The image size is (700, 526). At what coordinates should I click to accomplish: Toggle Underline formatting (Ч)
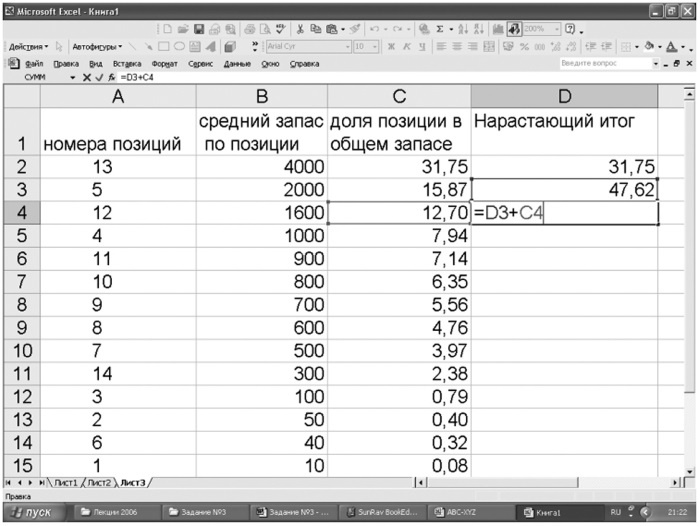pos(423,47)
